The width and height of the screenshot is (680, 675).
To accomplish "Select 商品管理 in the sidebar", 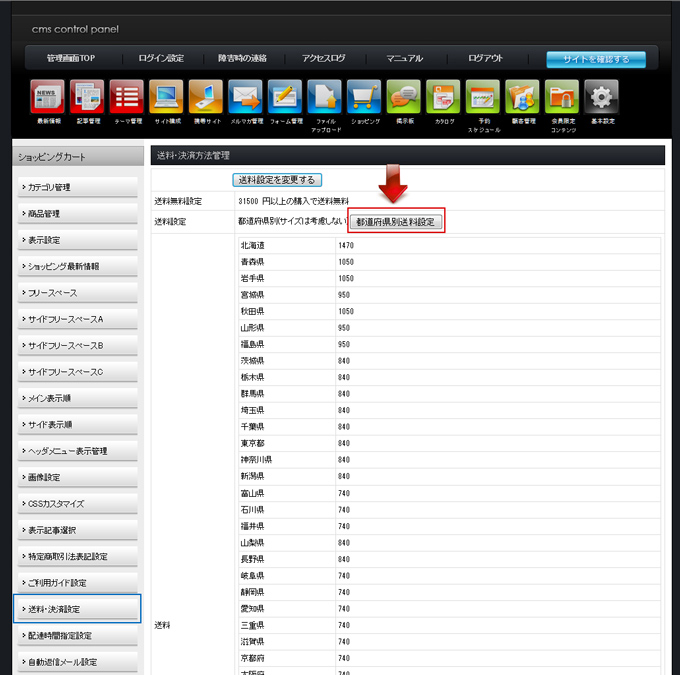I will point(76,214).
